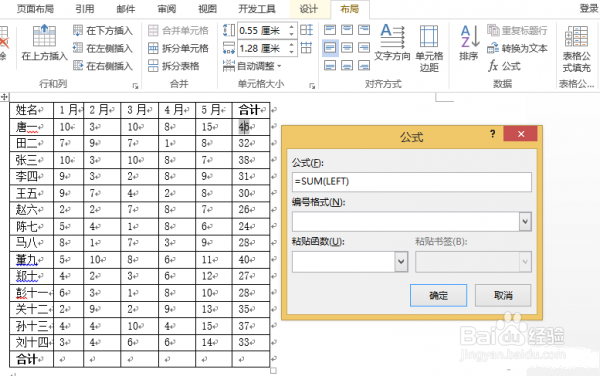Align cell text top left
600x376 pixels.
point(330,29)
